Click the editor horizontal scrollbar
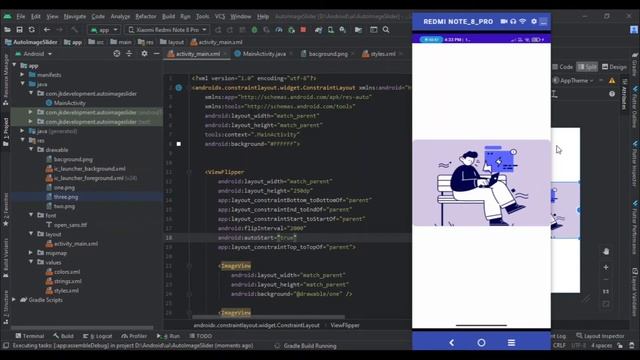 pyautogui.click(x=269, y=317)
